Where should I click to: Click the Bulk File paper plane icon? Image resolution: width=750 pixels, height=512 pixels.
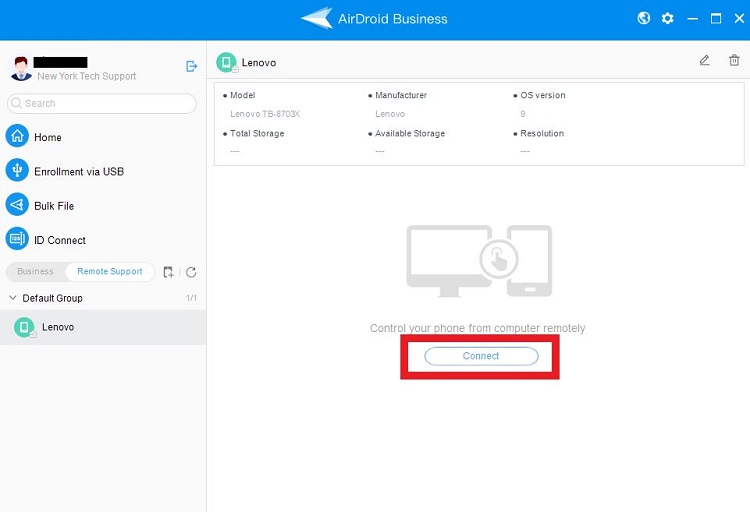tap(17, 205)
